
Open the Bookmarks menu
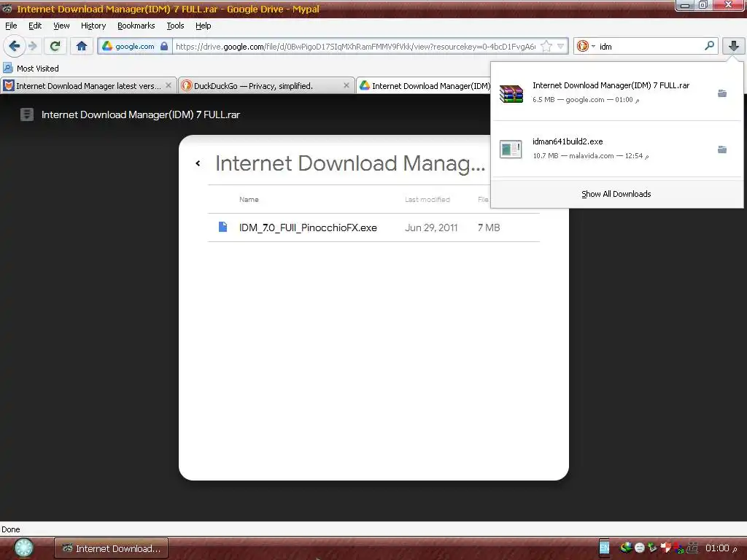(x=136, y=26)
